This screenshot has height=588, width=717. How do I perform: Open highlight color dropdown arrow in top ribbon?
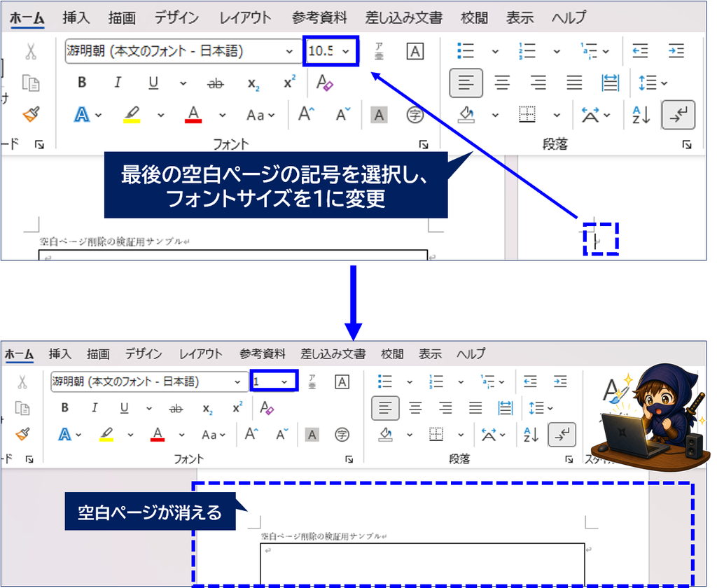click(x=160, y=115)
